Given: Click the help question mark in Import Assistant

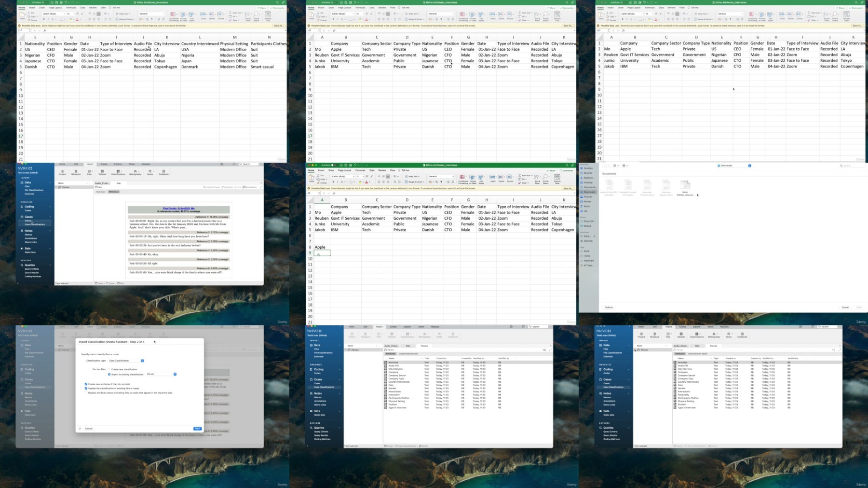Looking at the screenshot, I should point(80,429).
